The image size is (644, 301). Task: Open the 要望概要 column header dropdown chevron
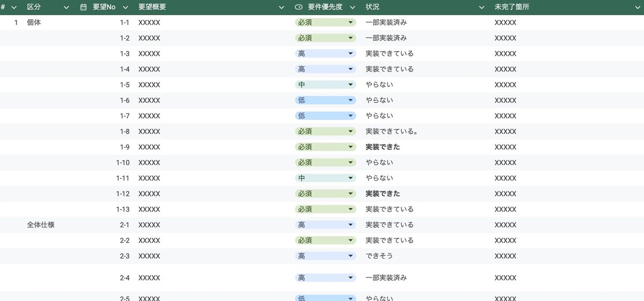click(282, 8)
